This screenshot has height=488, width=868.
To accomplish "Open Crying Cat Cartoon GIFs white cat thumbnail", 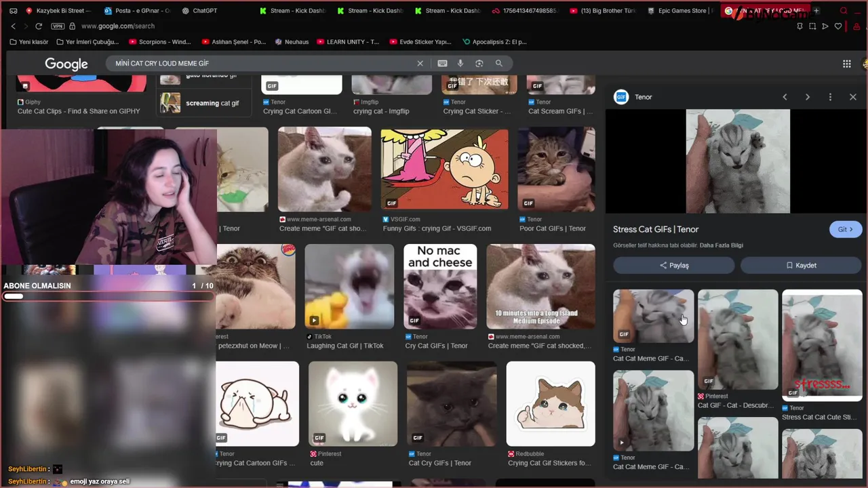I will click(x=256, y=404).
